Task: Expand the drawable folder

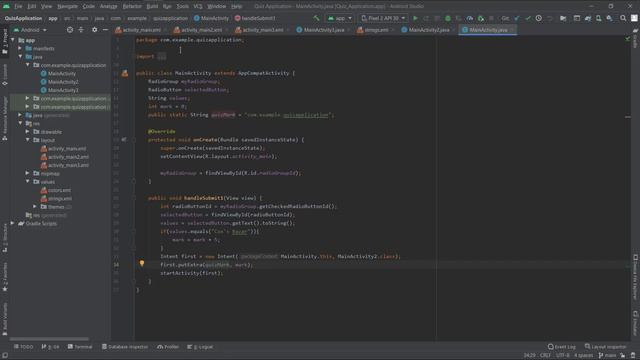Action: point(27,132)
